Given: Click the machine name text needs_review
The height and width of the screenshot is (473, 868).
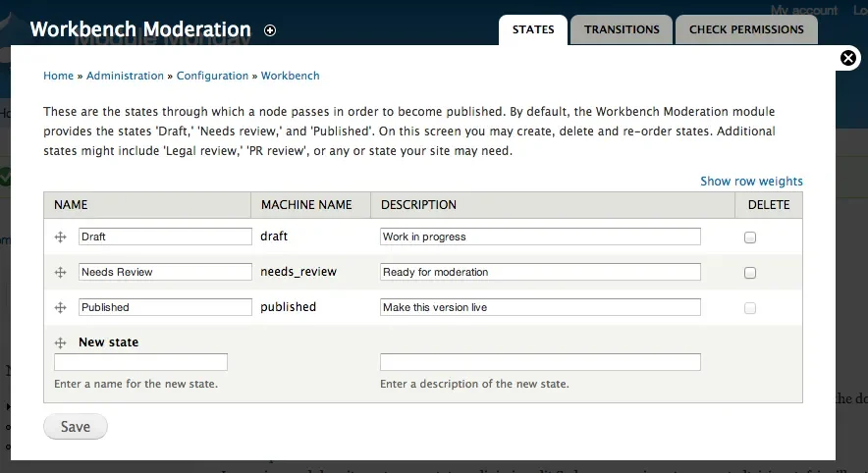Looking at the screenshot, I should 298,272.
